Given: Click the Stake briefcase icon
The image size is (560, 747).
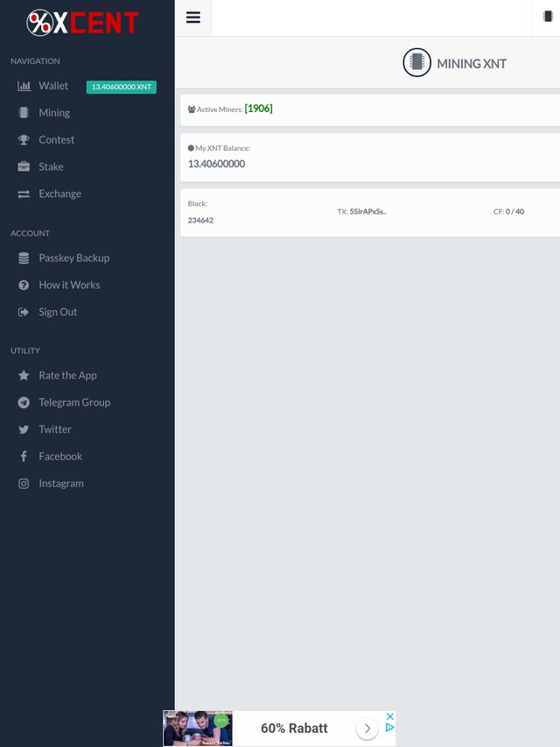Looking at the screenshot, I should [x=24, y=166].
